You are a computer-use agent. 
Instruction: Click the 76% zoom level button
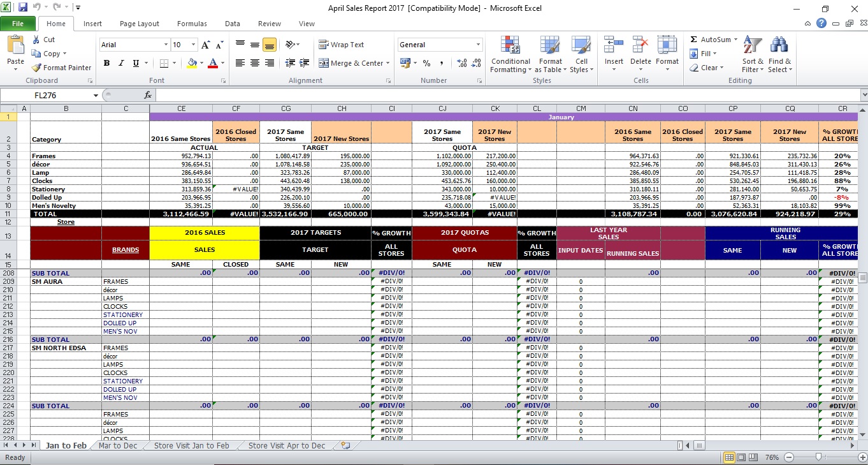(x=772, y=457)
